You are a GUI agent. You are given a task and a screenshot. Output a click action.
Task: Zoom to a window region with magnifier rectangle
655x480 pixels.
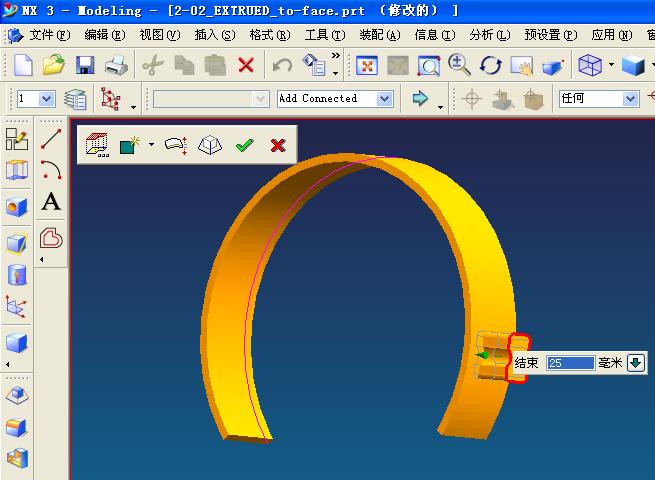coord(429,65)
